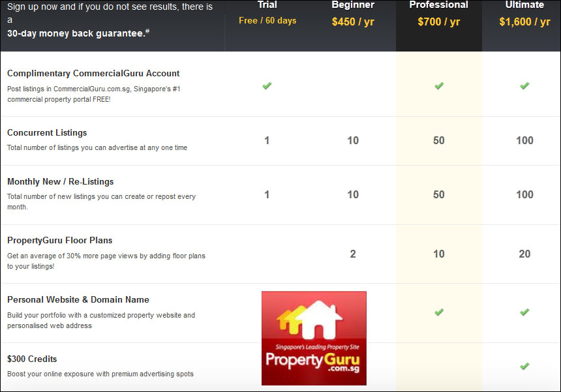Click the $1,600 / yr price
The width and height of the screenshot is (561, 392).
click(x=524, y=22)
